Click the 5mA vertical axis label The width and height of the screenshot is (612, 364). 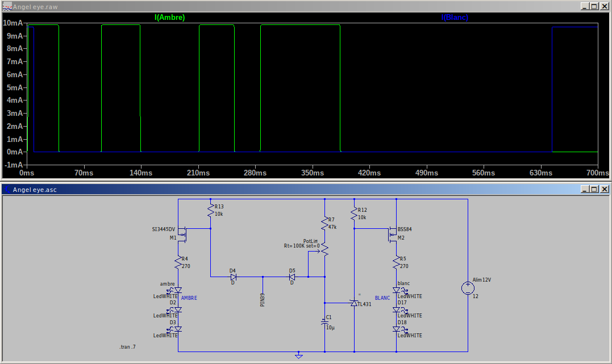click(15, 87)
